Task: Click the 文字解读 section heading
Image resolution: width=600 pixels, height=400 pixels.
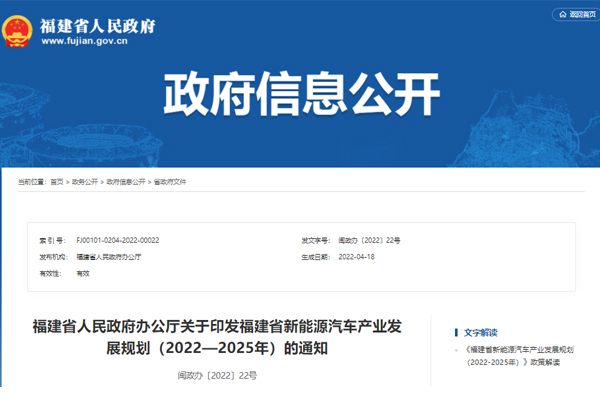Action: click(481, 332)
